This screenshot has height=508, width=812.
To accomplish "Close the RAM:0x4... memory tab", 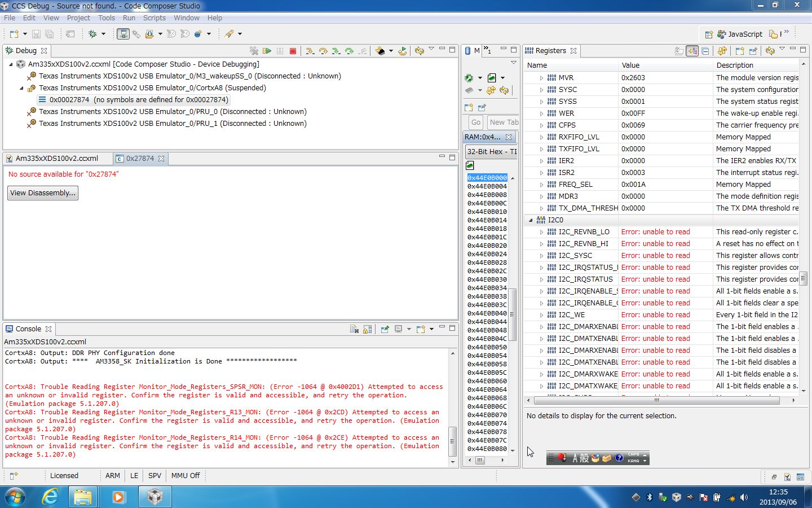I will tap(509, 137).
